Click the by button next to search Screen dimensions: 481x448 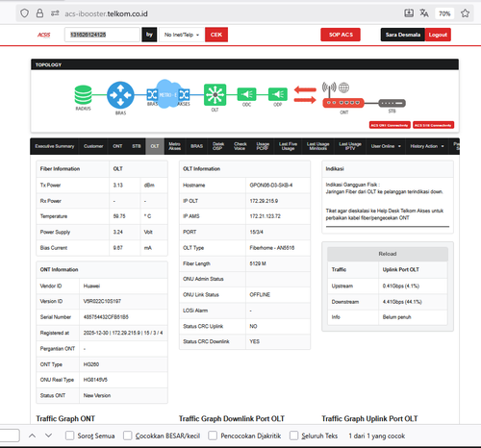pos(149,35)
